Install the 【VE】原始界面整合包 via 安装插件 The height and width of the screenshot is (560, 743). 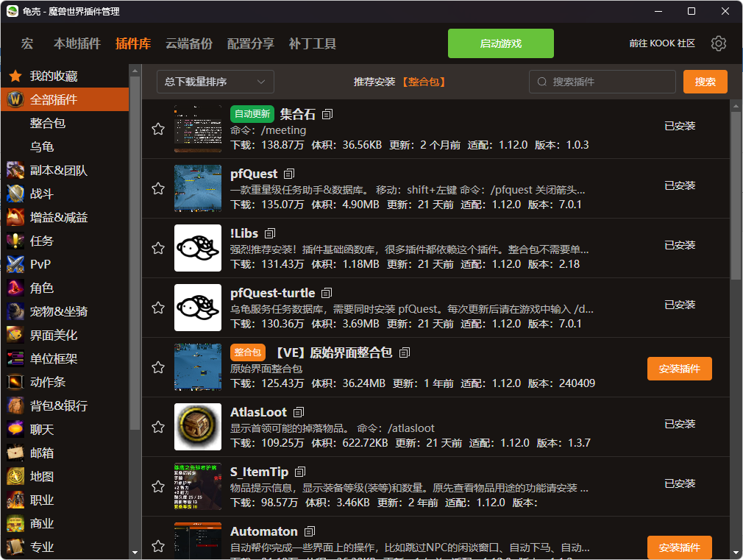679,369
